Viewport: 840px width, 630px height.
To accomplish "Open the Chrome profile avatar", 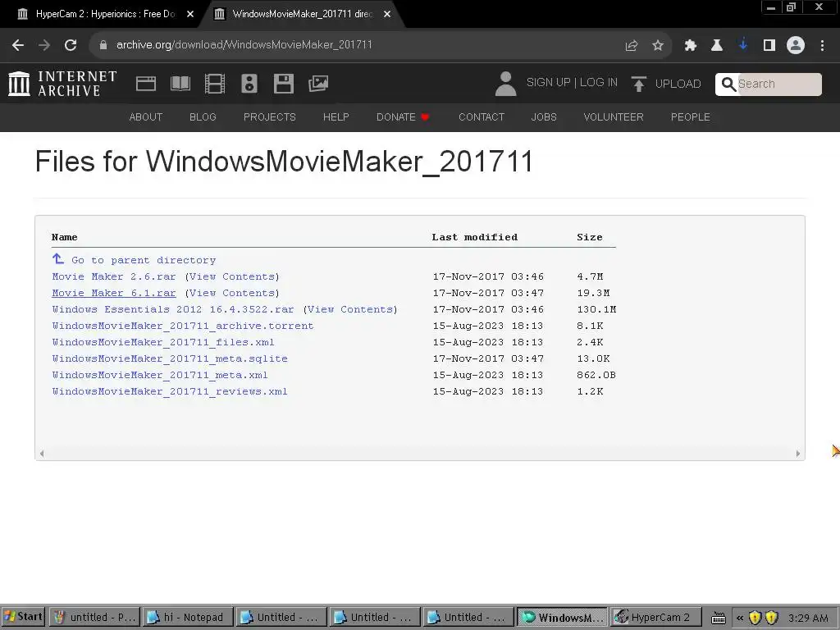I will pos(796,45).
